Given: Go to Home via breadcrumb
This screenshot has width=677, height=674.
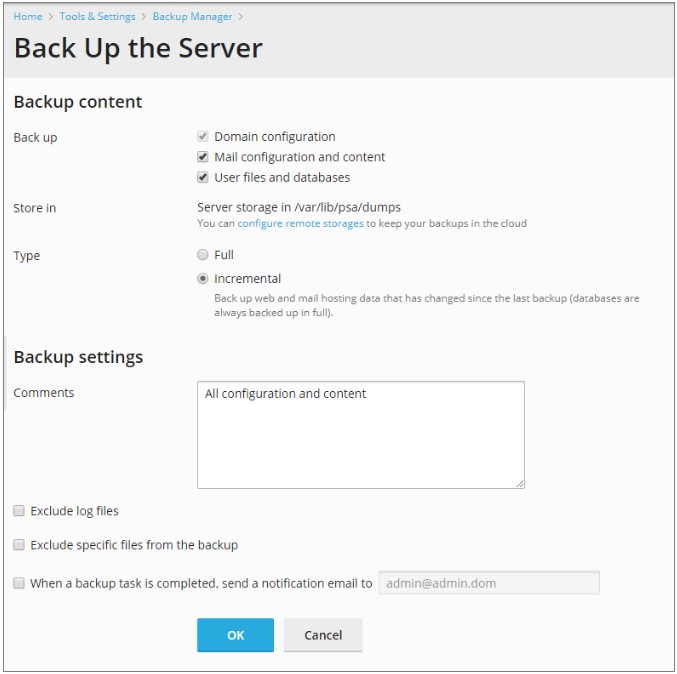Looking at the screenshot, I should coord(28,17).
